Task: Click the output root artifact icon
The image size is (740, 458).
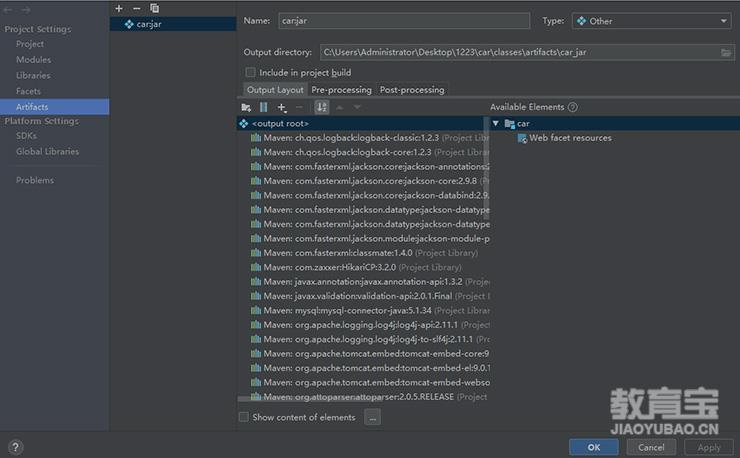Action: pyautogui.click(x=244, y=124)
